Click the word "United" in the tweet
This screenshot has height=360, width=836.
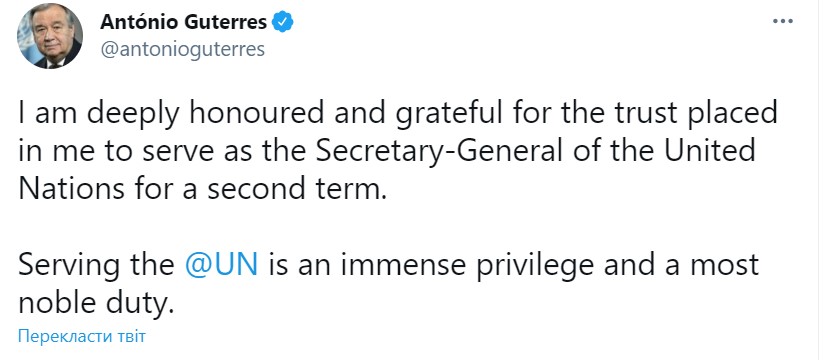tap(709, 151)
